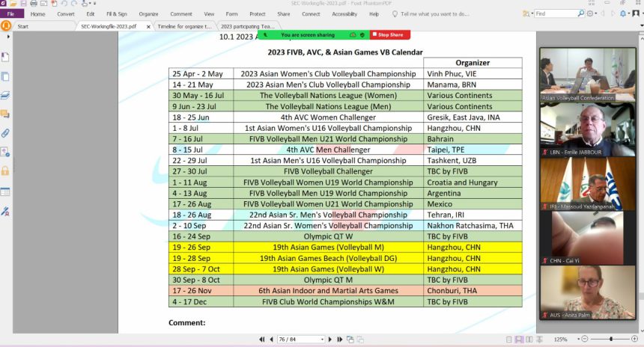Select facing pages view mode icon
Image resolution: width=644 pixels, height=347 pixels.
pyautogui.click(x=529, y=340)
